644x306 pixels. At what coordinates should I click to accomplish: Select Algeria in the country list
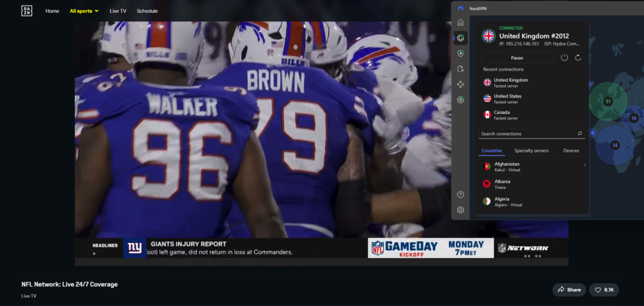point(532,201)
